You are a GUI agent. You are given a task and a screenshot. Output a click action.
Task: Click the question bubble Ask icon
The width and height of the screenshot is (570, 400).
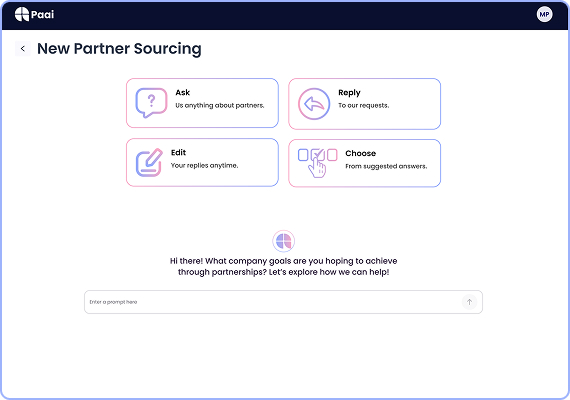click(151, 103)
